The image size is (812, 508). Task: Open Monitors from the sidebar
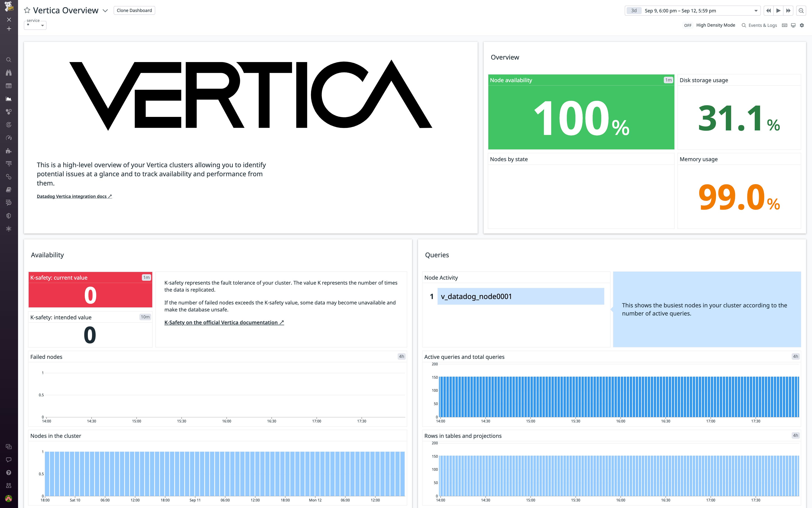(x=9, y=125)
